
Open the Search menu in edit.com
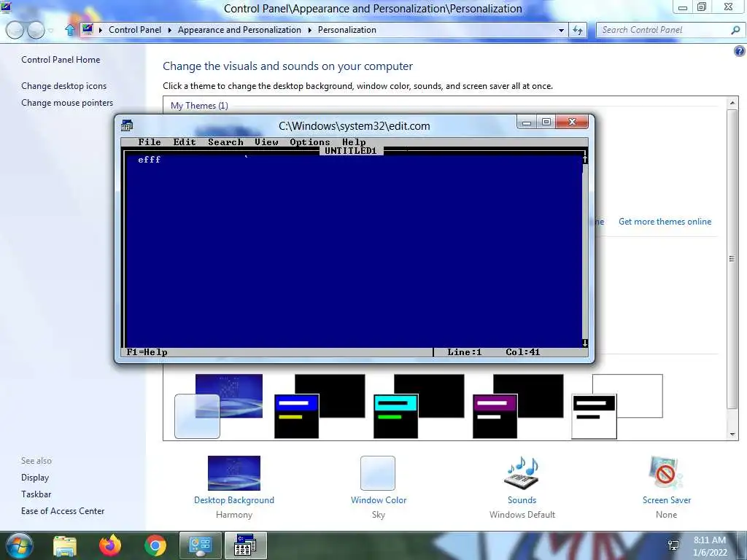coord(225,142)
